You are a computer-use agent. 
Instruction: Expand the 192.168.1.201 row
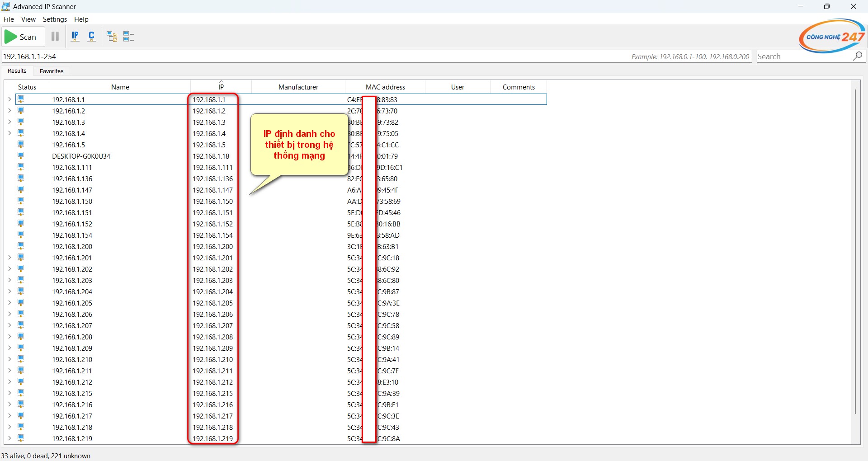pos(9,257)
